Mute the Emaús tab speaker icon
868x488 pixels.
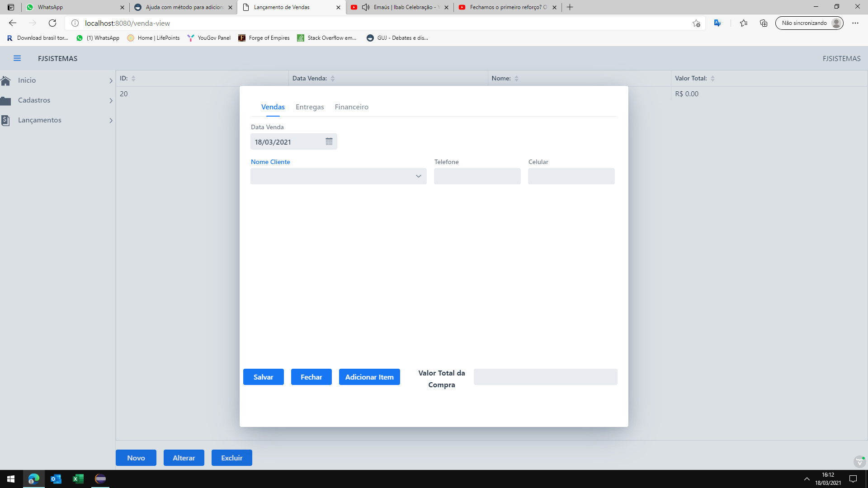click(x=366, y=7)
